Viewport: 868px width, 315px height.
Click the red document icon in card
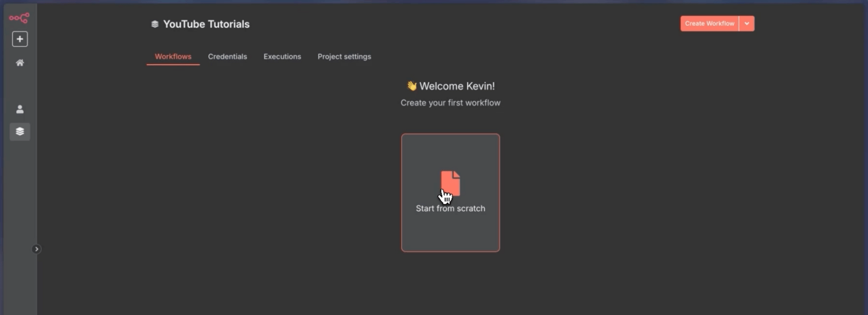[x=450, y=183]
